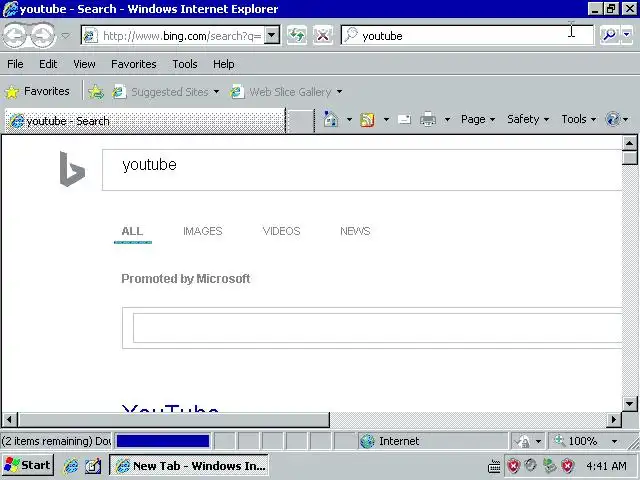Click the RSS Feeds icon

tap(367, 120)
